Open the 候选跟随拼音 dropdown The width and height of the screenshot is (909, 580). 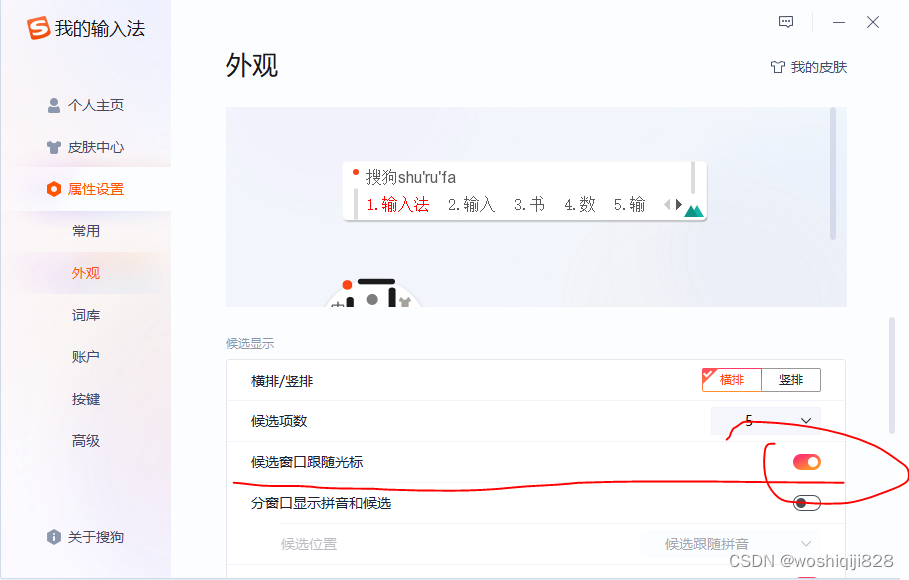(729, 543)
